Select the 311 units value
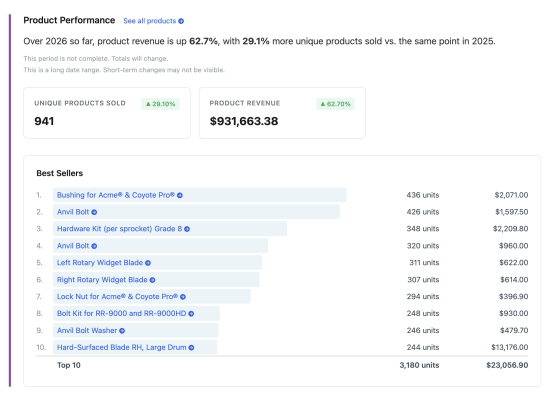Screen dimensions: 550x404 point(424,263)
